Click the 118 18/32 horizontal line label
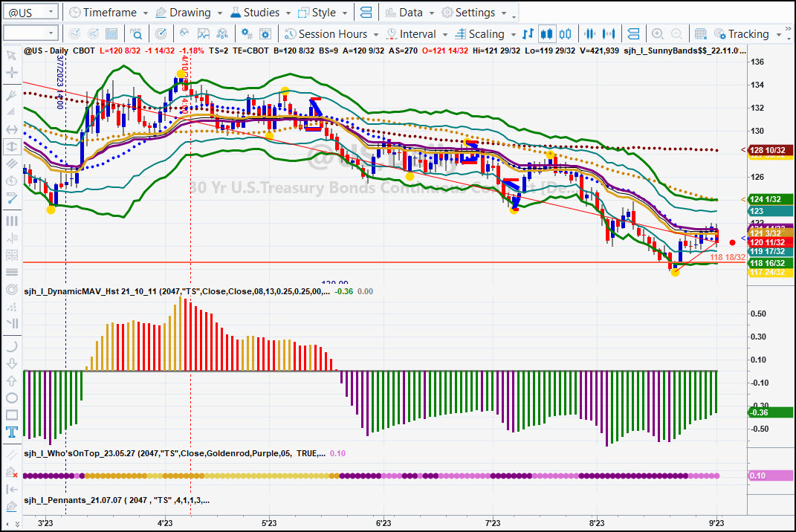Screen dimensions: 796x532 pos(727,257)
